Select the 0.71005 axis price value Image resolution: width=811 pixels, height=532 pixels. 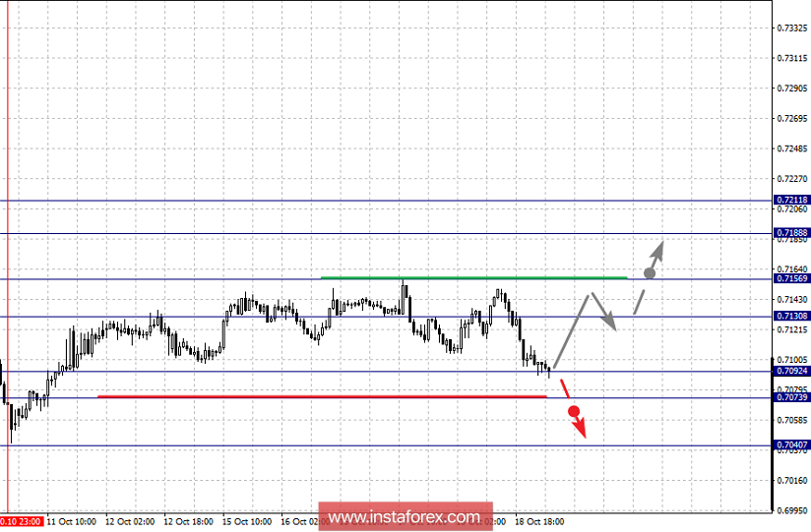point(792,360)
